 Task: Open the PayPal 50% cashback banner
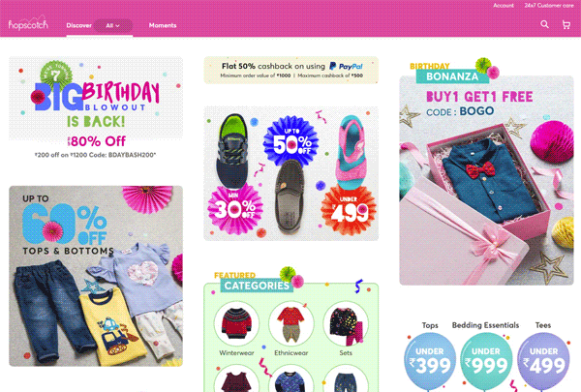(291, 70)
